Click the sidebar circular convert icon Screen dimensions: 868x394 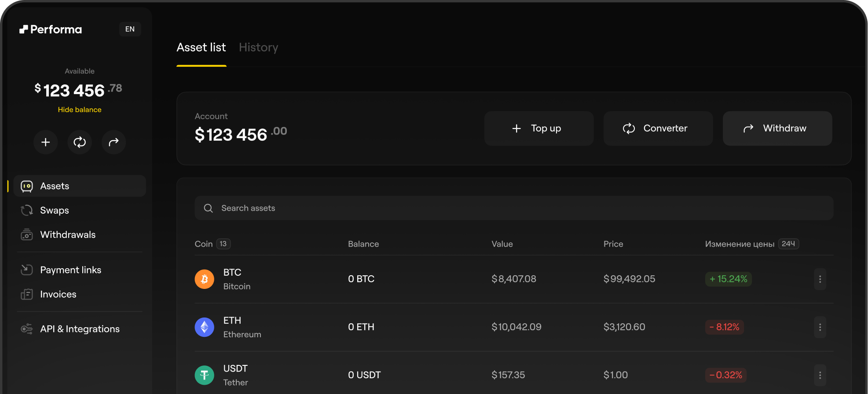[80, 142]
